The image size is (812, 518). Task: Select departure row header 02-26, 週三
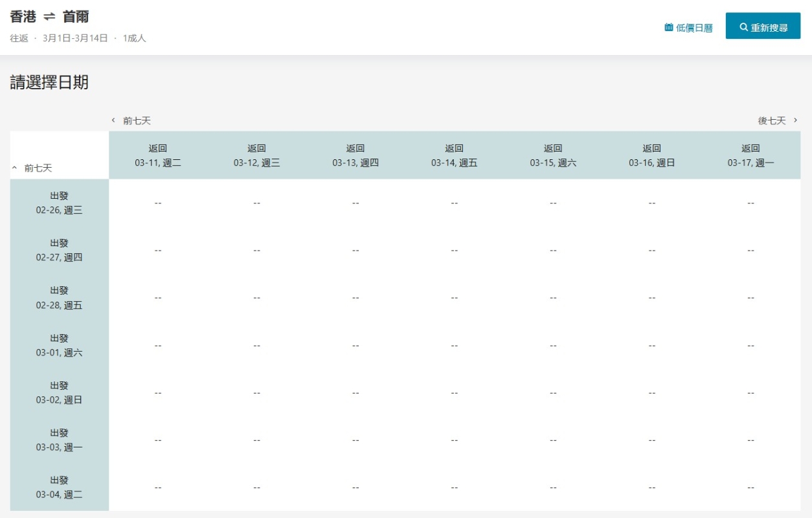59,203
